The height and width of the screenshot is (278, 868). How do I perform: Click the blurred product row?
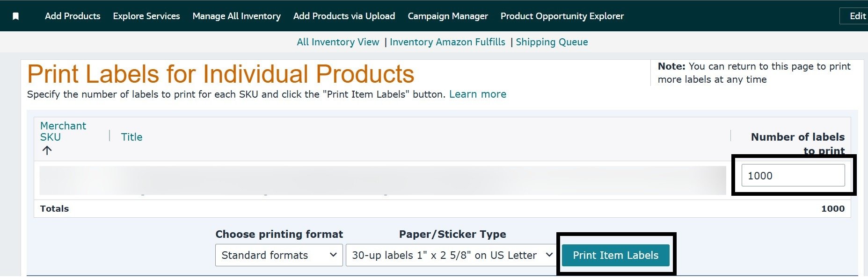(382, 180)
